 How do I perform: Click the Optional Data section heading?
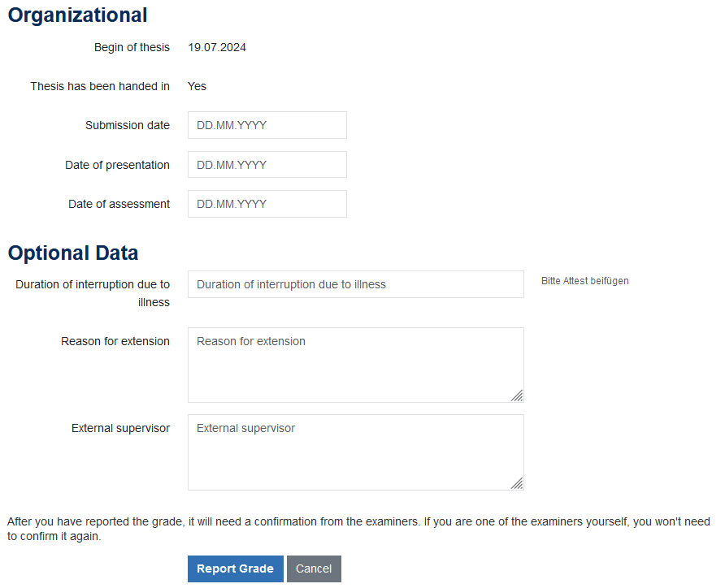(x=73, y=253)
